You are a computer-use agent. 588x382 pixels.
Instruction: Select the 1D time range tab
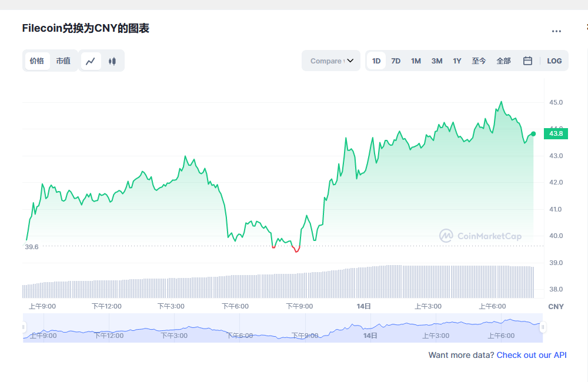tap(376, 61)
